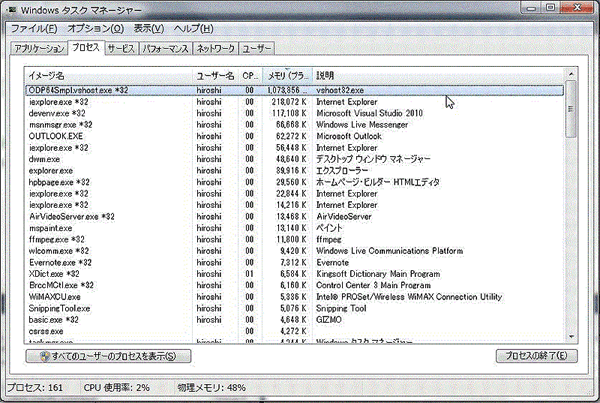Viewport: 600px width, 403px height.
Task: Click the scrollbar down arrow
Action: (x=571, y=337)
